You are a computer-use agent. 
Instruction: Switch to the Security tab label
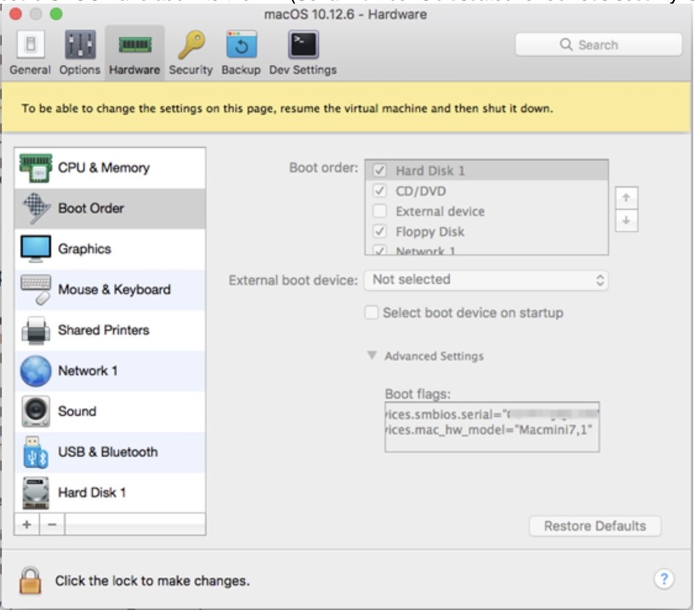coord(191,70)
